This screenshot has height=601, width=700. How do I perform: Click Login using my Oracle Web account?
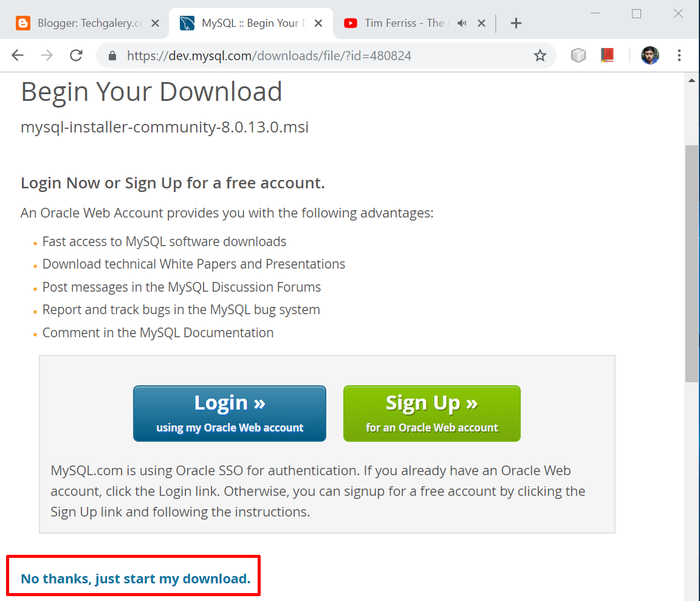tap(230, 413)
